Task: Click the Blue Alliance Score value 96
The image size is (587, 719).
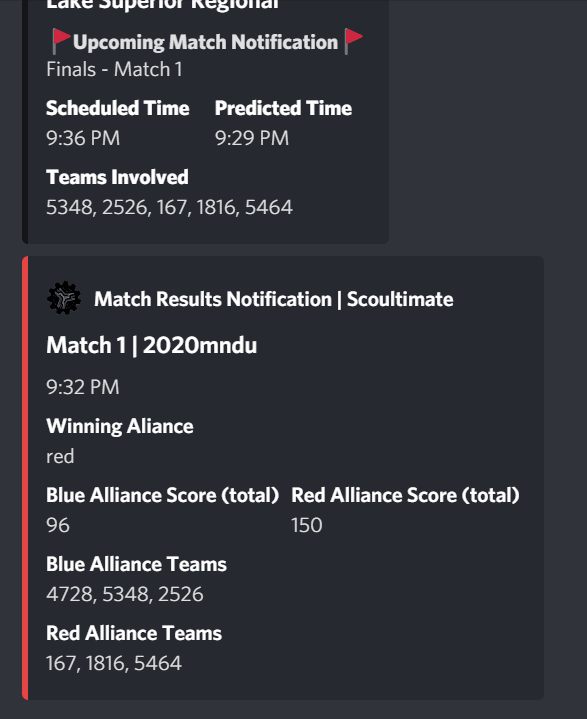Action: (x=58, y=525)
